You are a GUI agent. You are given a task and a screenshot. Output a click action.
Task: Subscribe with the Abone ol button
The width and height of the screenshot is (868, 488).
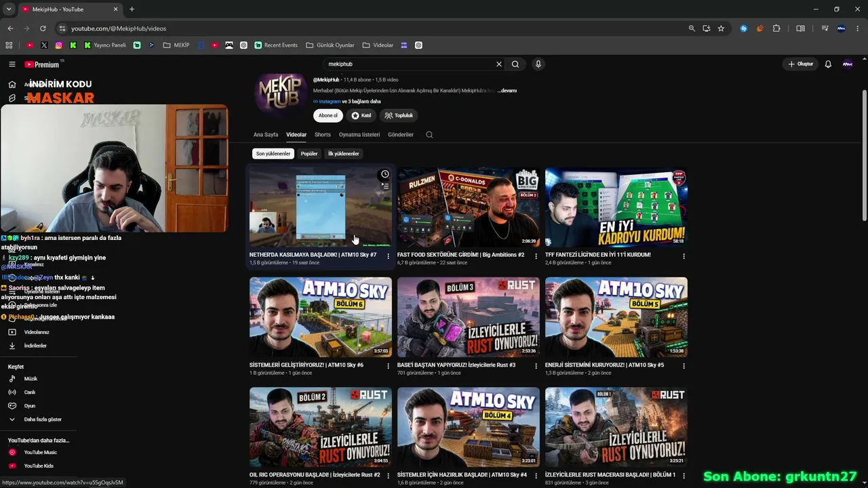(328, 116)
